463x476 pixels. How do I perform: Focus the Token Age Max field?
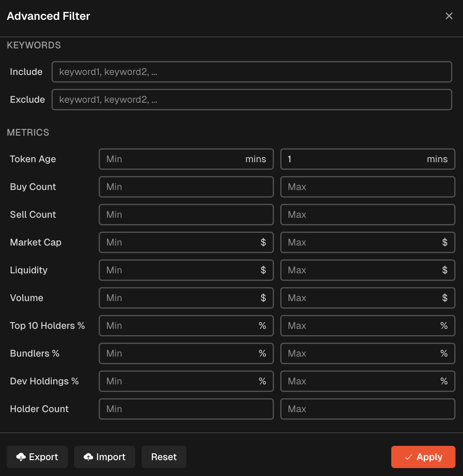[368, 159]
